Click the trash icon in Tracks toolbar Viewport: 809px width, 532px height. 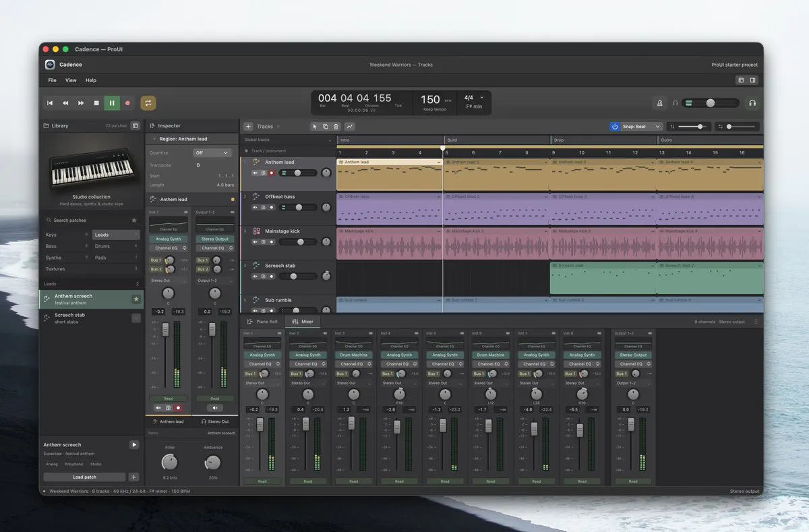[336, 126]
